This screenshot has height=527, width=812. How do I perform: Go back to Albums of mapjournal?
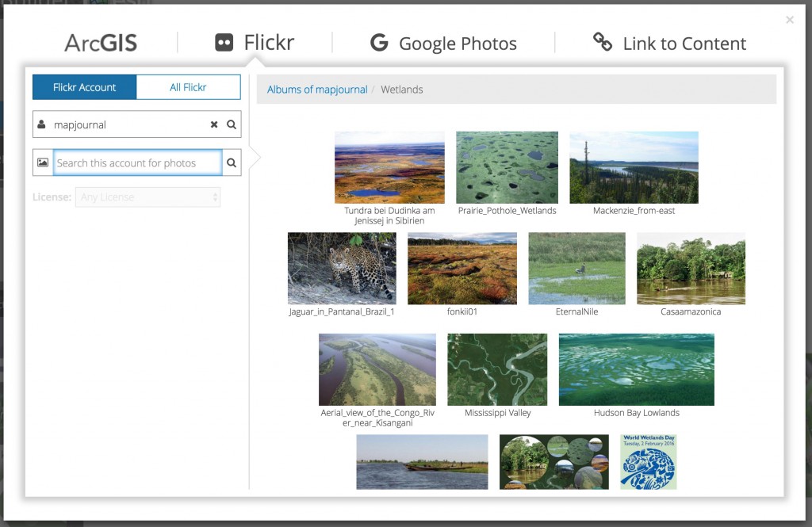(x=317, y=90)
